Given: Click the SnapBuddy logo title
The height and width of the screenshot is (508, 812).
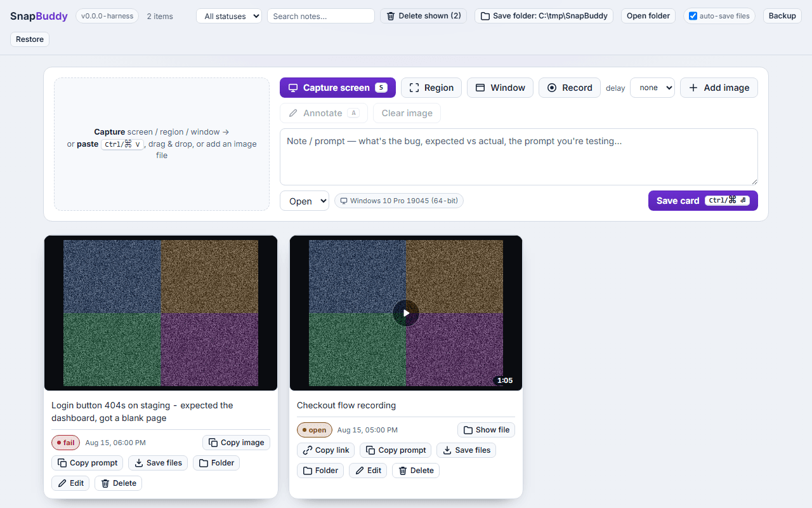Looking at the screenshot, I should [x=39, y=16].
